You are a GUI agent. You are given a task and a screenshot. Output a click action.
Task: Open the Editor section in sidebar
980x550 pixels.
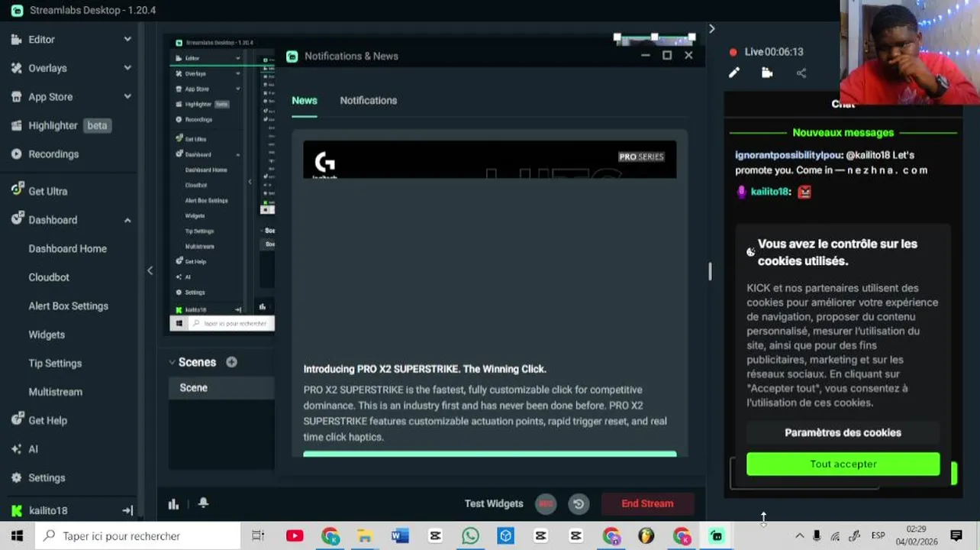point(41,39)
